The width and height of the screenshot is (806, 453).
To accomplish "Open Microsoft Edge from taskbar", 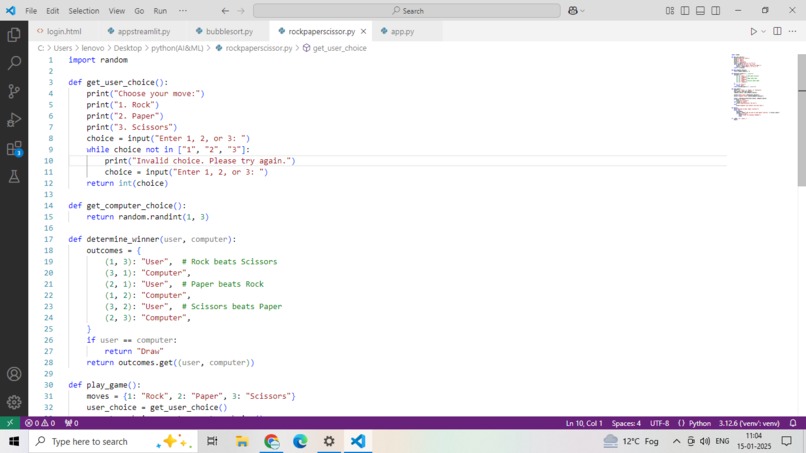I will click(300, 441).
